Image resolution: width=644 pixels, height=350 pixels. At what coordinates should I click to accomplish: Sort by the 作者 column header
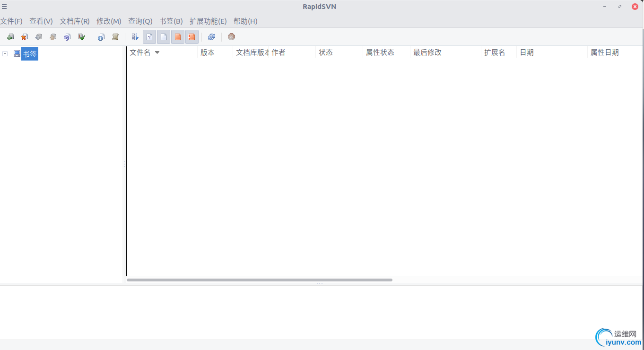coord(292,52)
